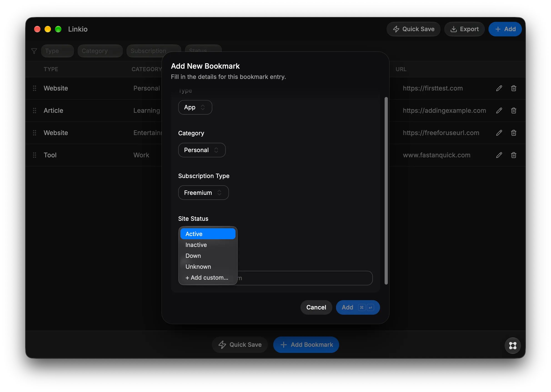551x392 pixels.
Task: Click the www.fastanquick.com URL cell
Action: [x=436, y=155]
